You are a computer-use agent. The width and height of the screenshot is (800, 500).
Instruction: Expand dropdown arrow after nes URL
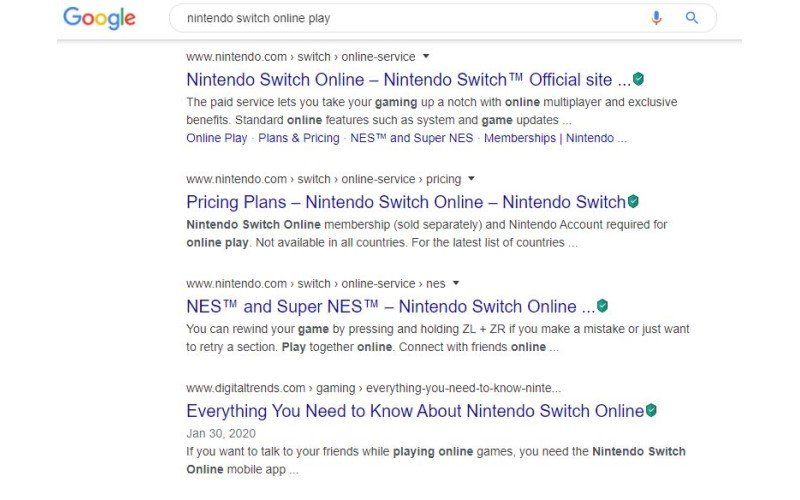click(x=456, y=283)
